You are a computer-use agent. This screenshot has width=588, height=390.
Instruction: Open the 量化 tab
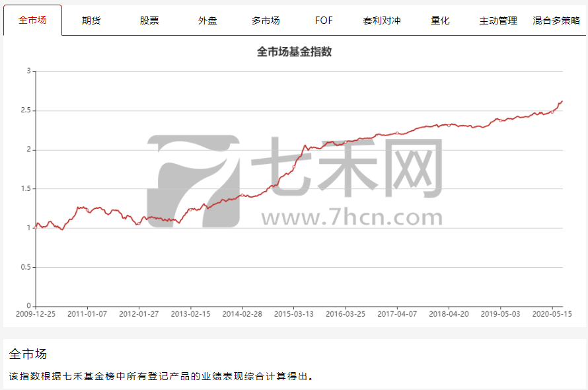tap(440, 20)
